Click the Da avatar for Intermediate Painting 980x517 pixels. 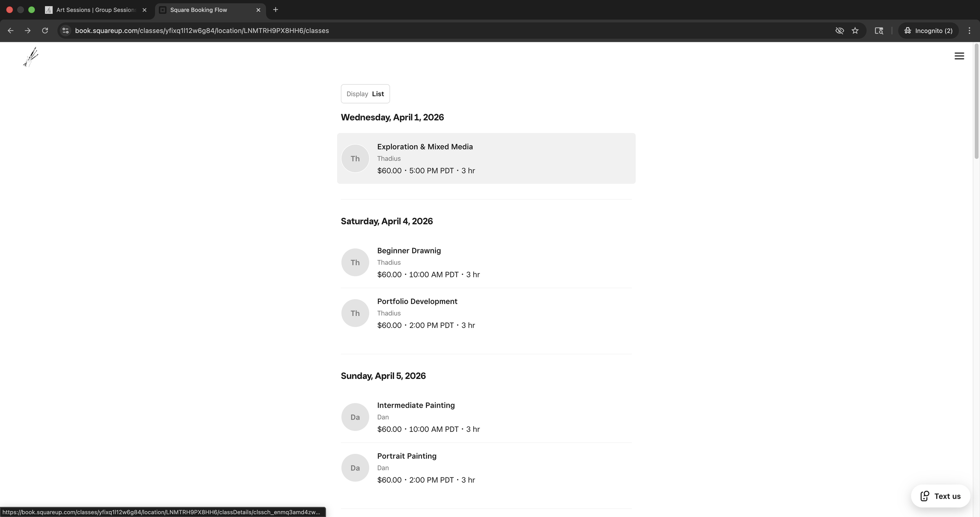pos(355,417)
